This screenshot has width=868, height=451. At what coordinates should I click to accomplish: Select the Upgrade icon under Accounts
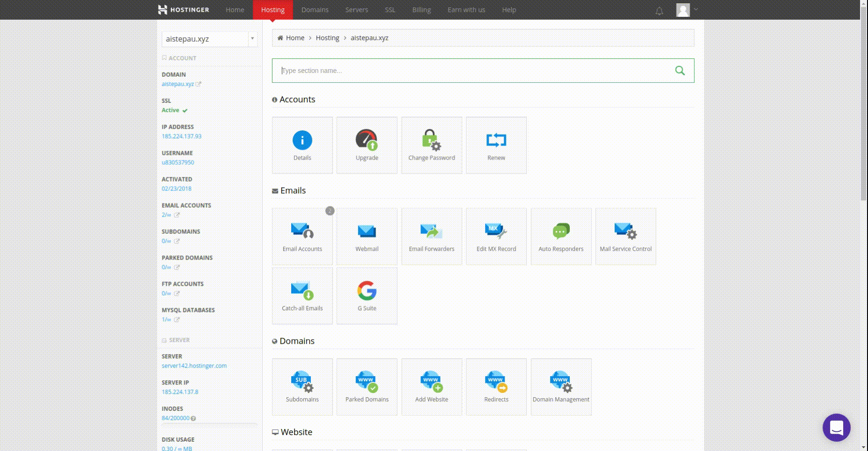click(x=367, y=145)
